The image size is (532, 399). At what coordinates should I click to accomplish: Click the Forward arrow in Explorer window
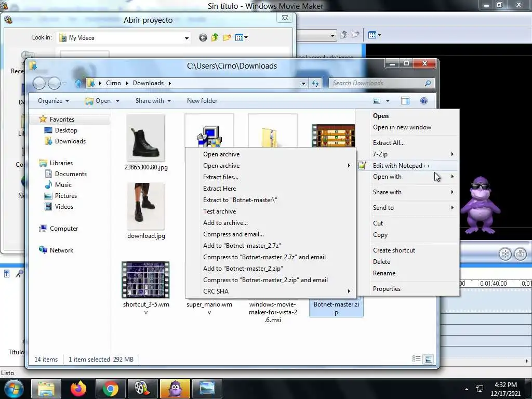54,83
